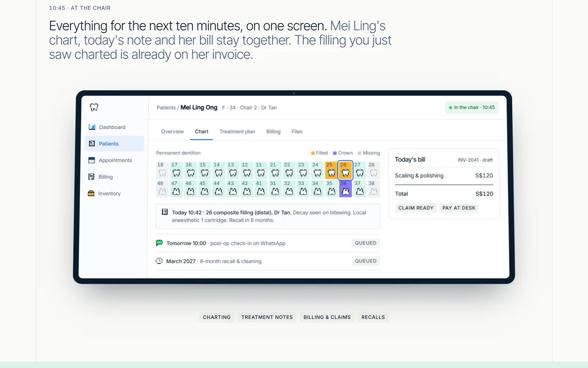Switch to the Overview tab
Image resolution: width=588 pixels, height=368 pixels.
coord(172,132)
